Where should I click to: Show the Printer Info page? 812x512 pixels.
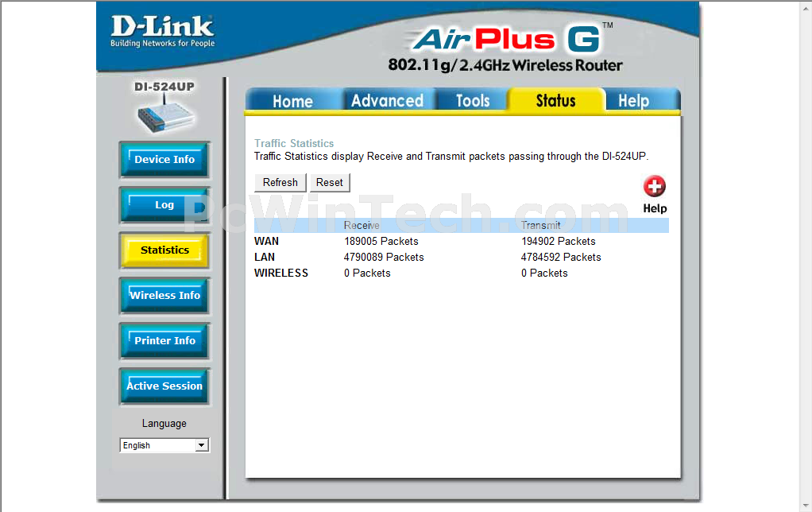tap(164, 340)
